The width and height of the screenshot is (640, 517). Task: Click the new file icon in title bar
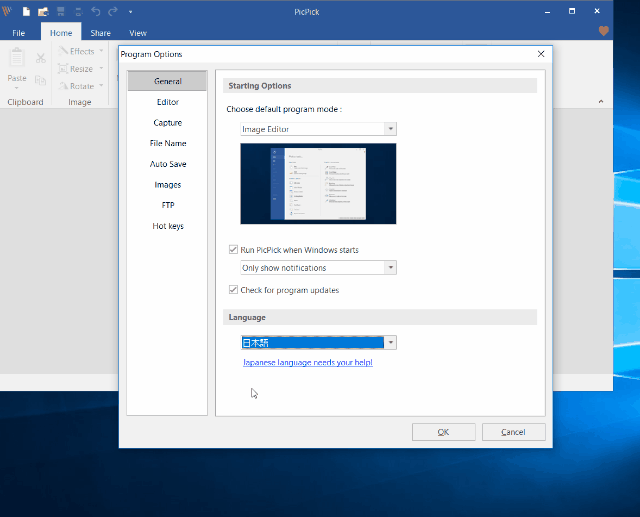pyautogui.click(x=25, y=11)
